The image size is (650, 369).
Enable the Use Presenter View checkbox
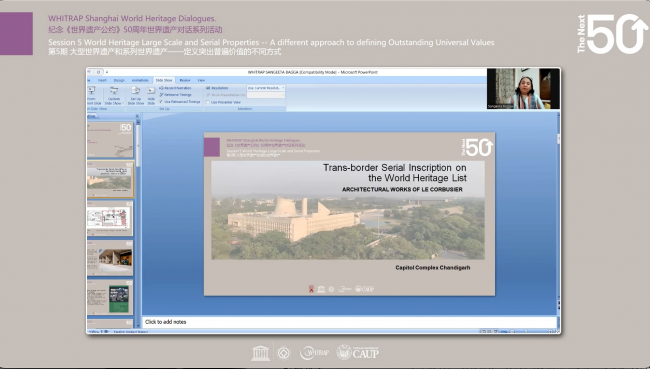(208, 102)
